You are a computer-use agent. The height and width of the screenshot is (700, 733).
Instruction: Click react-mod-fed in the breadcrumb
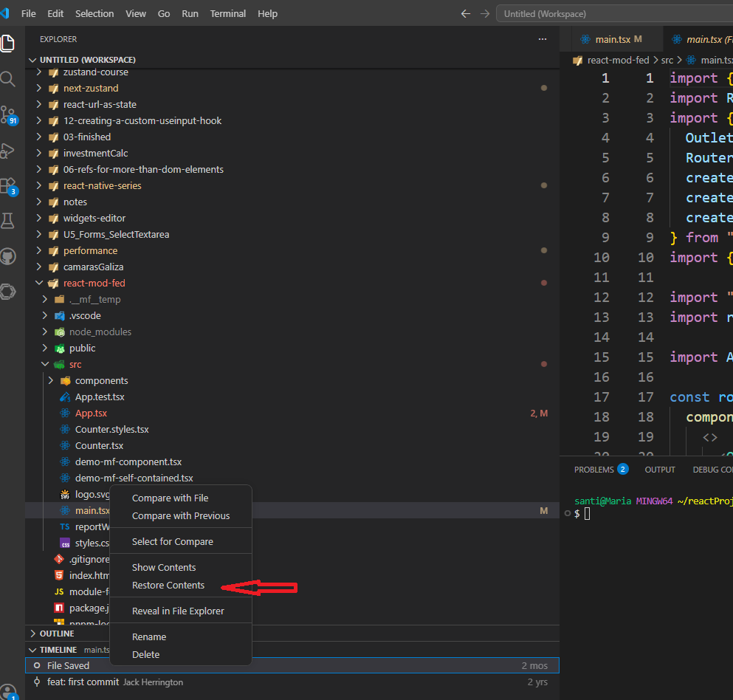click(618, 61)
